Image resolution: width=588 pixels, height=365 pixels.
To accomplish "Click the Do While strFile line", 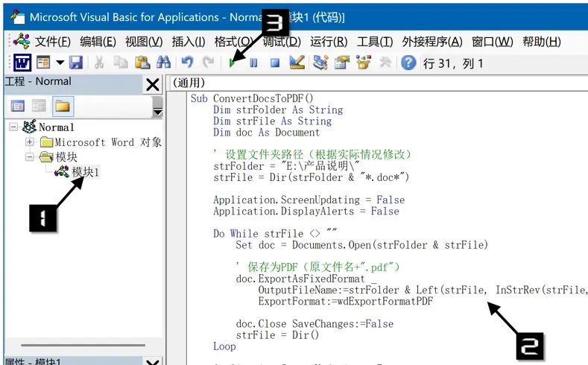I will click(275, 233).
